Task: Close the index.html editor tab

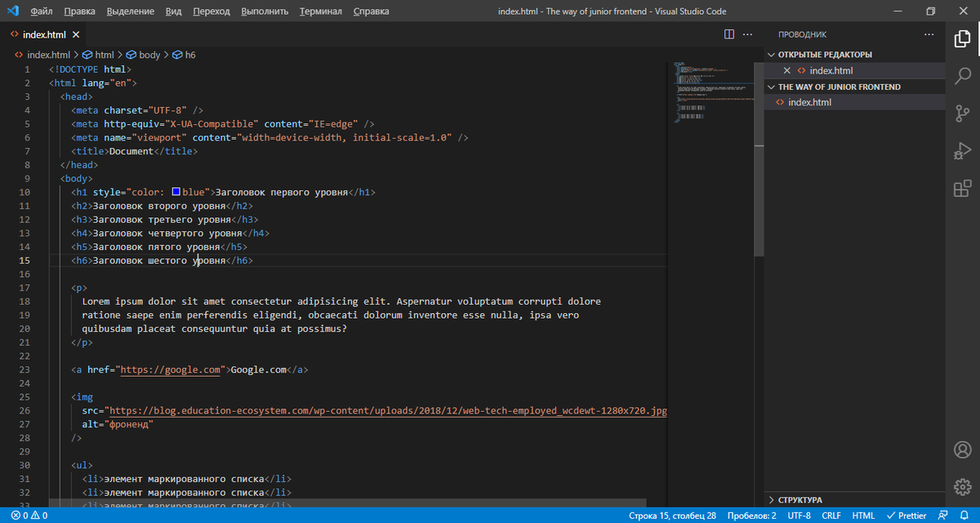Action: [76, 35]
